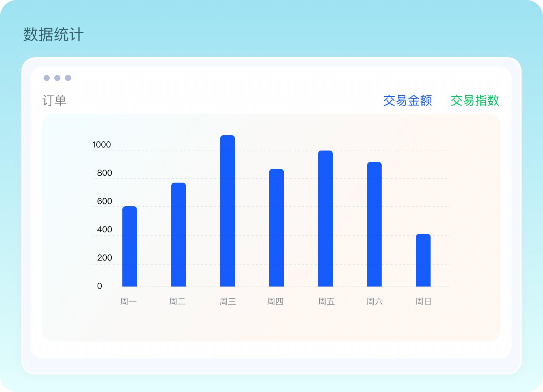Click the 200 y-axis label
The height and width of the screenshot is (392, 543).
click(104, 258)
